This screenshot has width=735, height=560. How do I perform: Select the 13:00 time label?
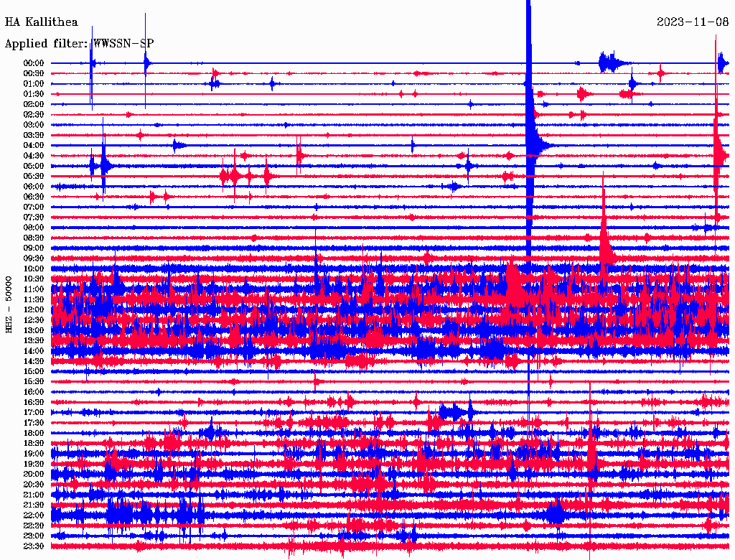[x=34, y=330]
